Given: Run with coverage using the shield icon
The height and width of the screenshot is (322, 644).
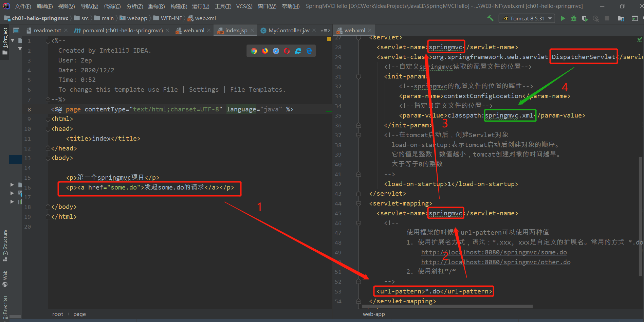Looking at the screenshot, I should [585, 18].
